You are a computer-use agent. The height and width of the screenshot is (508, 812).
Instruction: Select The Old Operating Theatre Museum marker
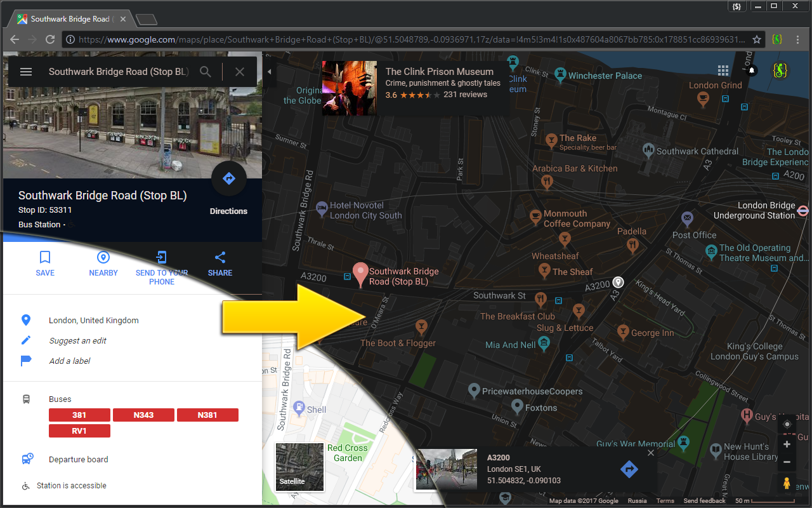(711, 253)
